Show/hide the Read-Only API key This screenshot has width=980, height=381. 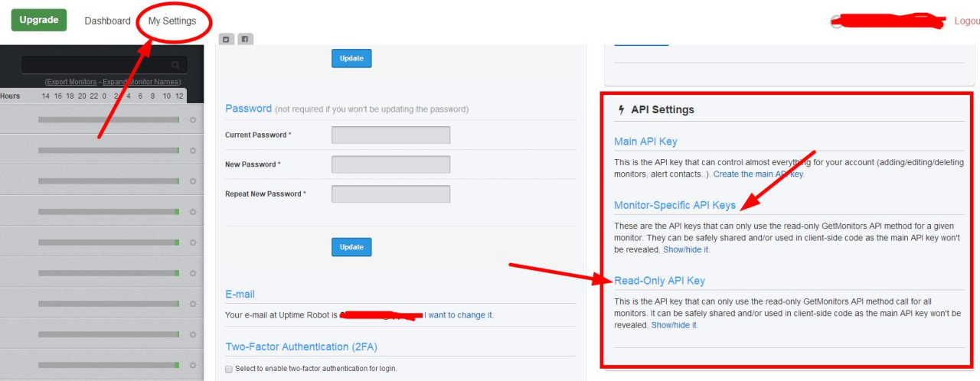(x=675, y=325)
